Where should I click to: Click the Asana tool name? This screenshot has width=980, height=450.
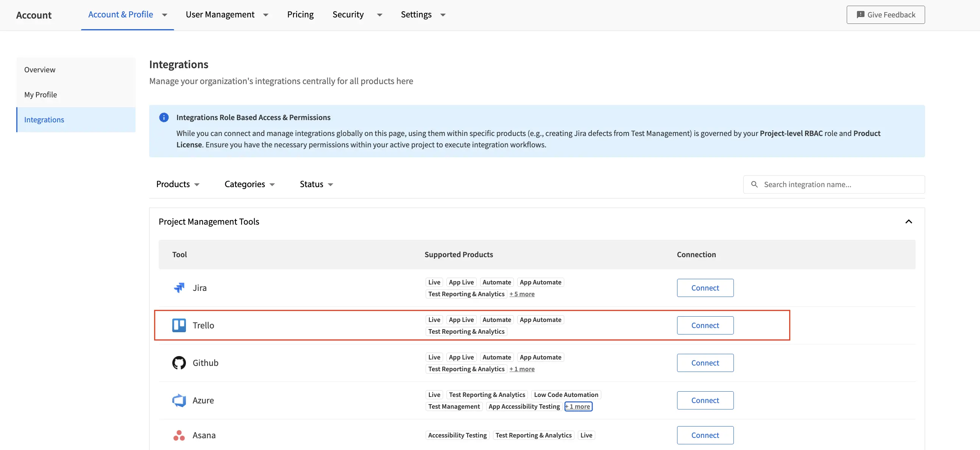[204, 435]
